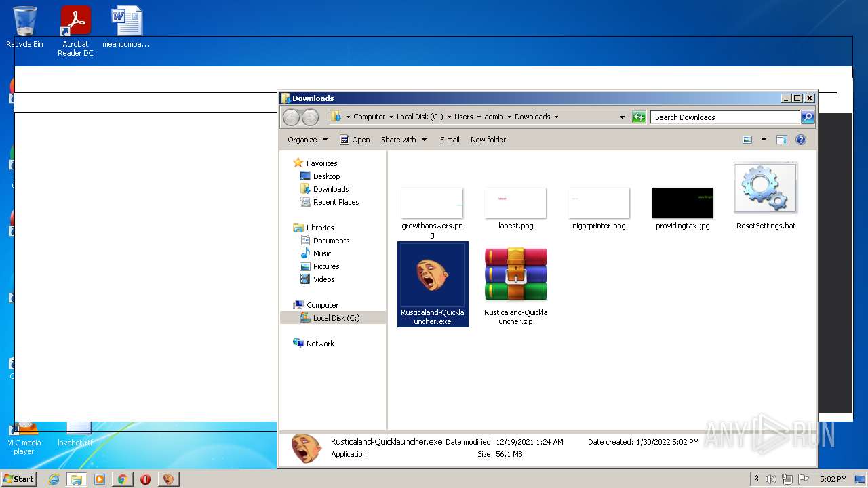The width and height of the screenshot is (868, 488).
Task: Expand the dropdown arrow after Users breadcrumb
Action: click(478, 117)
